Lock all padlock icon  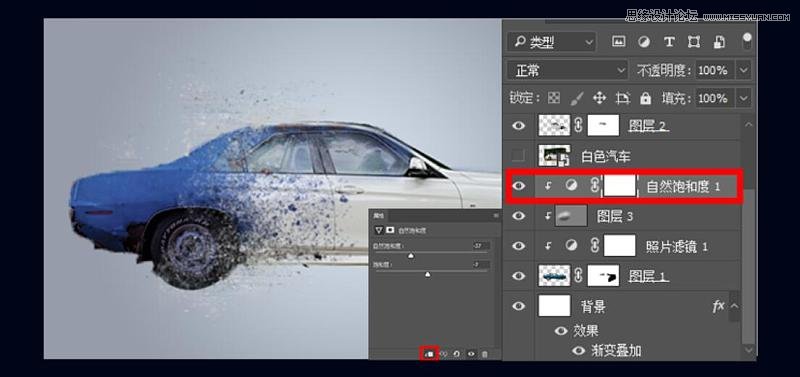[645, 97]
